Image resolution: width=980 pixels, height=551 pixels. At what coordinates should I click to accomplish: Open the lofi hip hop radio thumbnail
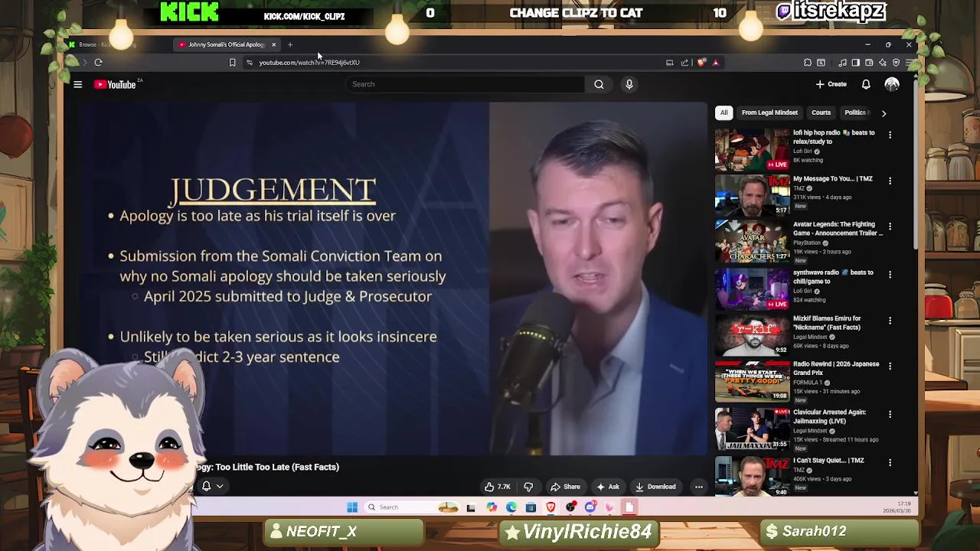coord(753,148)
